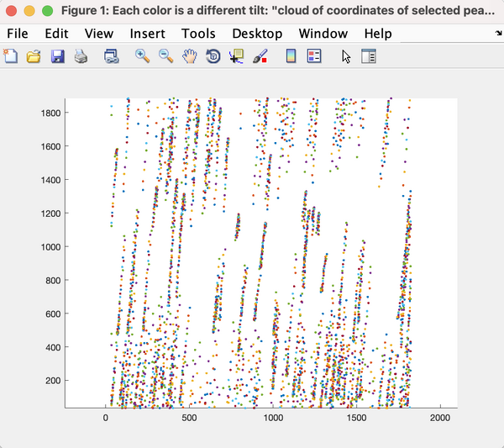This screenshot has width=504, height=448.
Task: Select the Zoom In magnifier tool
Action: click(x=142, y=56)
